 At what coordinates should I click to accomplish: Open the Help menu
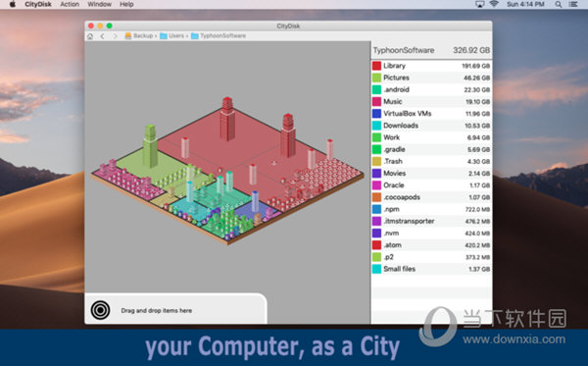click(126, 5)
